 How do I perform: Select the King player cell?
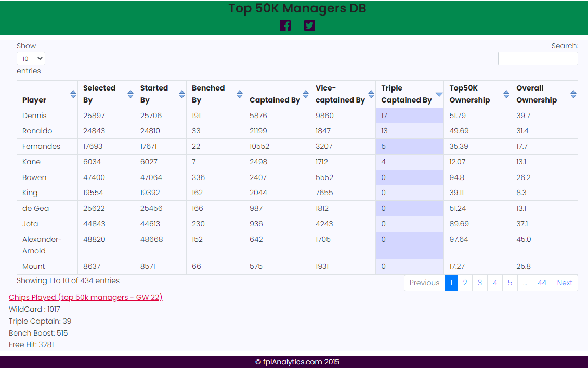(x=47, y=193)
